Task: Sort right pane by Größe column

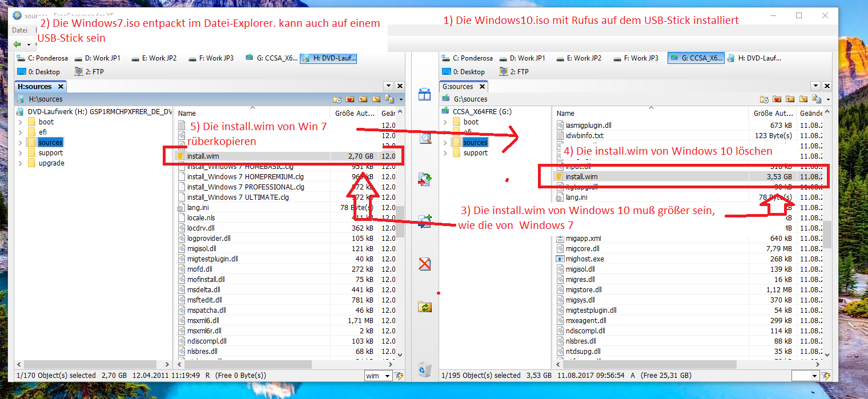Action: coord(773,113)
